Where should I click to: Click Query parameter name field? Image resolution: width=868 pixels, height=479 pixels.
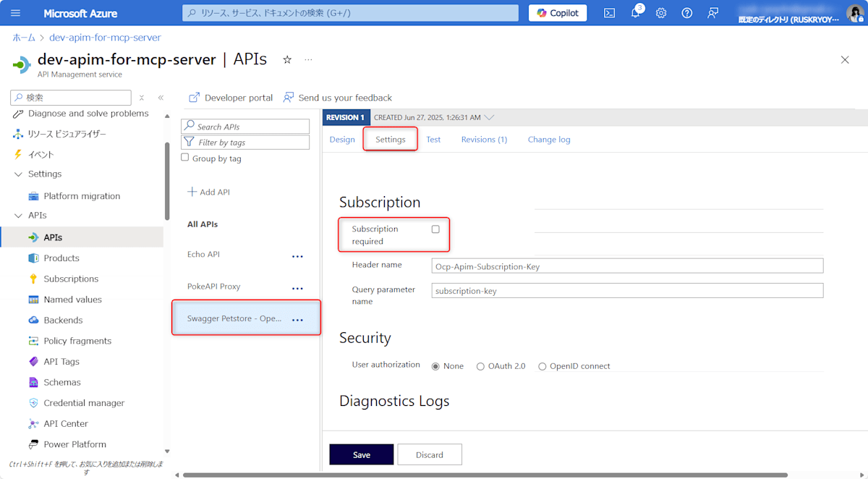pyautogui.click(x=627, y=290)
